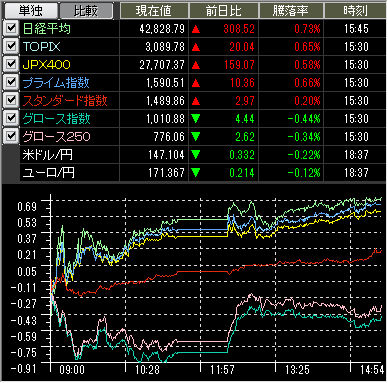Toggle the JPX400 checkbox
This screenshot has height=383, width=388.
[11, 64]
